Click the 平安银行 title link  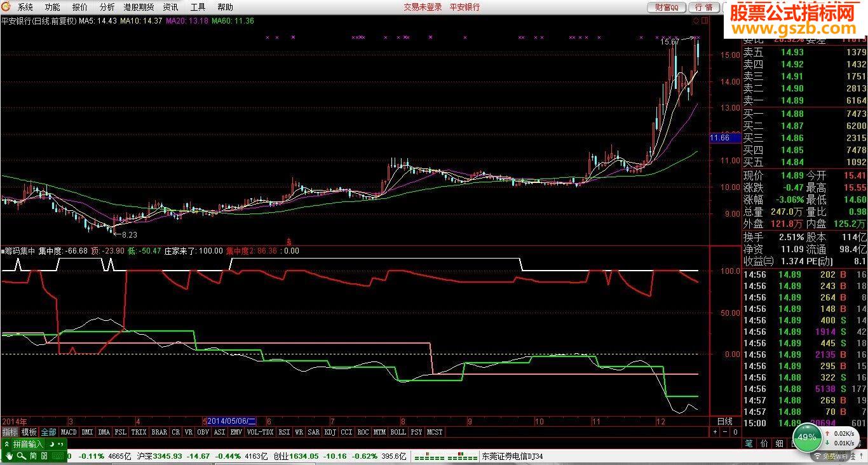(465, 7)
